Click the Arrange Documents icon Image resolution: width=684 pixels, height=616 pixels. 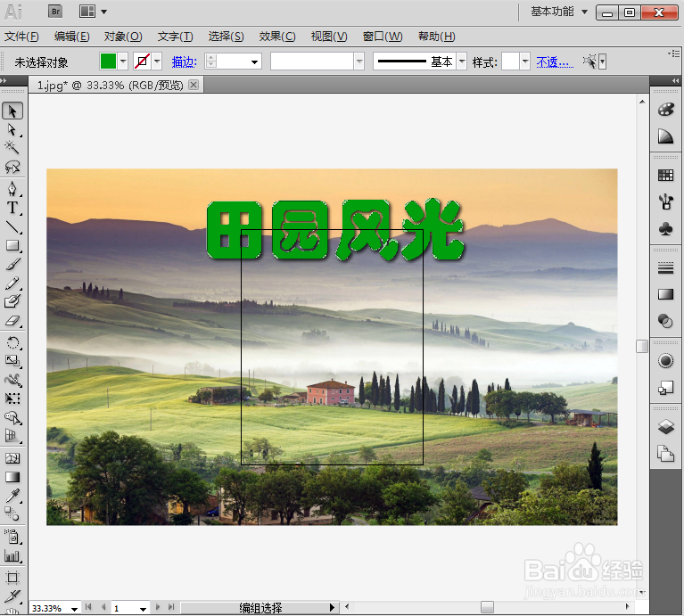87,12
